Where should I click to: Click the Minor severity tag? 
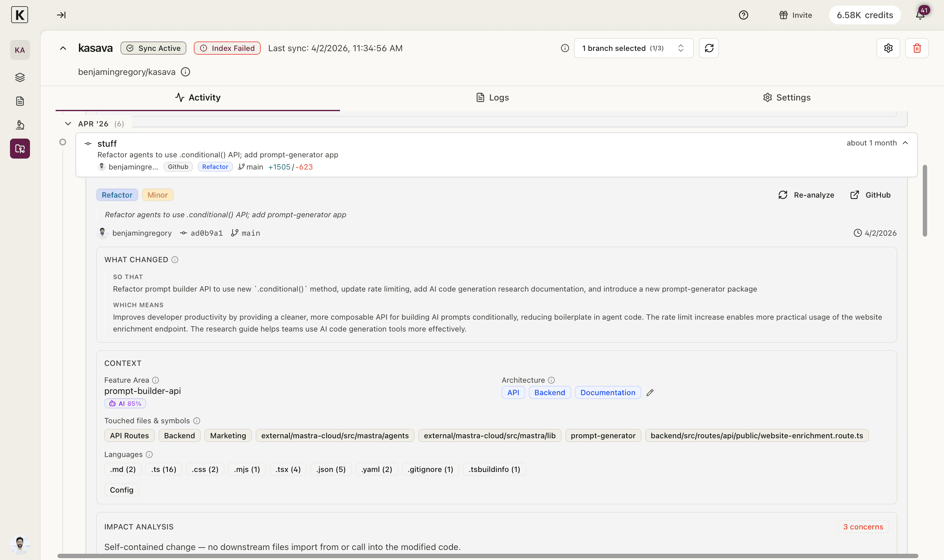pyautogui.click(x=157, y=195)
